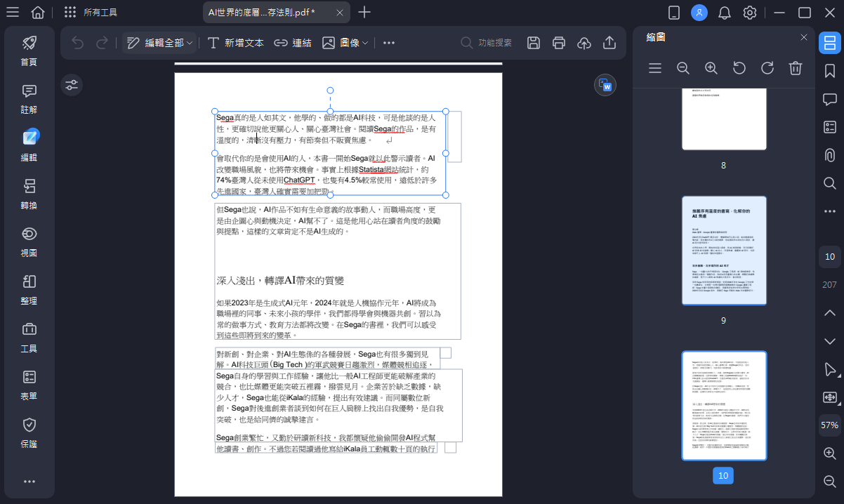Toggle thumbnails panel in right rail
Viewport: 844px width, 504px height.
(x=830, y=43)
